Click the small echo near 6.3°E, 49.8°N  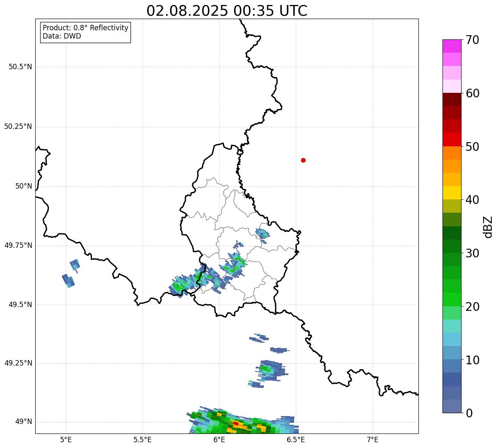click(x=262, y=235)
